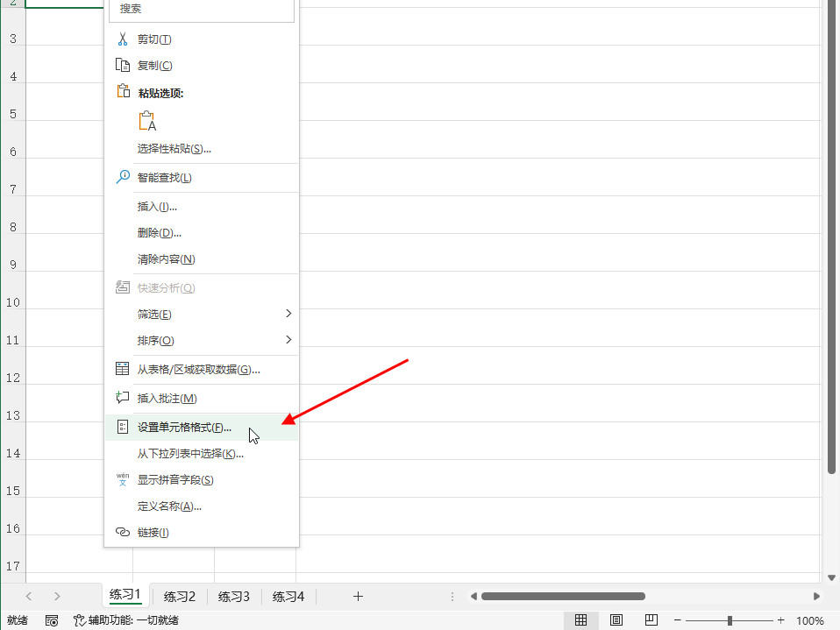Click the 就绪 status indicator
This screenshot has width=840, height=630.
pos(18,620)
